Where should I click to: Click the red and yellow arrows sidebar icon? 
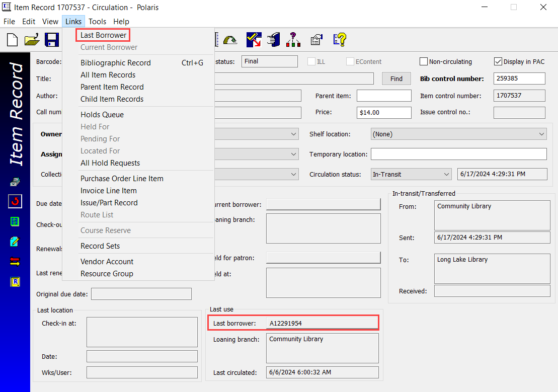(x=15, y=262)
